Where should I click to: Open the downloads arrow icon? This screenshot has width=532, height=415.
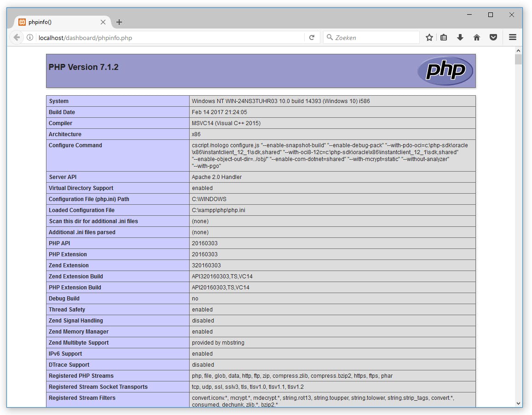click(x=460, y=37)
